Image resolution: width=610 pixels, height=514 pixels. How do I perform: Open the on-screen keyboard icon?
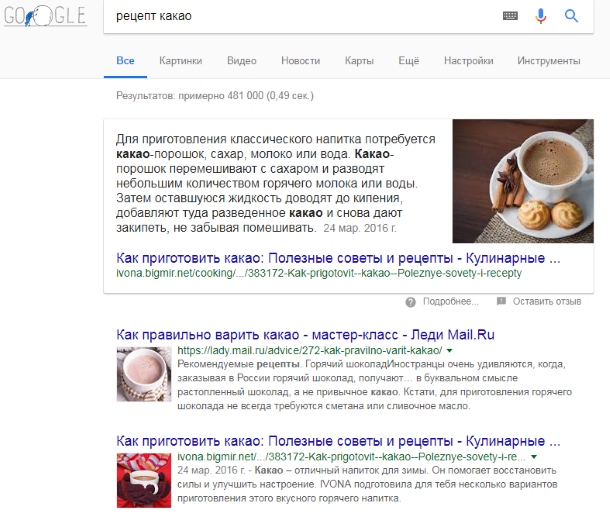coord(510,16)
